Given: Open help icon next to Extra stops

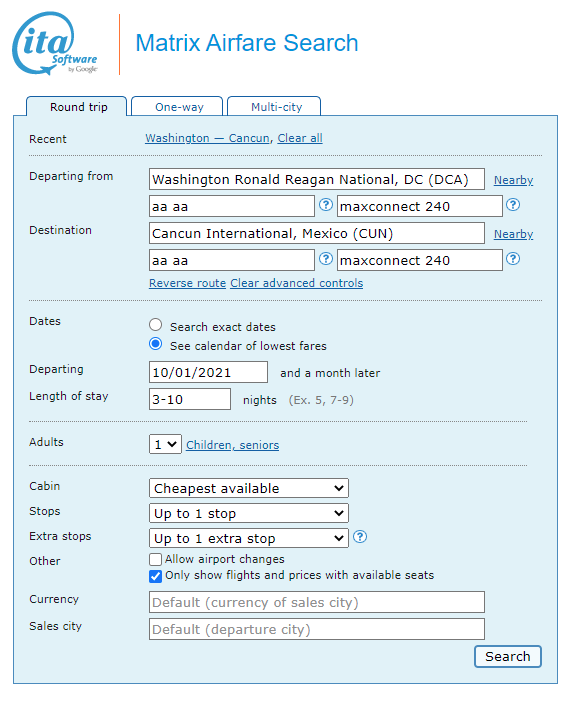Looking at the screenshot, I should pyautogui.click(x=360, y=536).
